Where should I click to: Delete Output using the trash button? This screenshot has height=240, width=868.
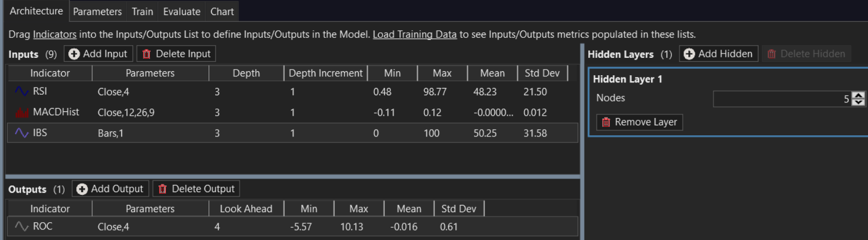[196, 189]
